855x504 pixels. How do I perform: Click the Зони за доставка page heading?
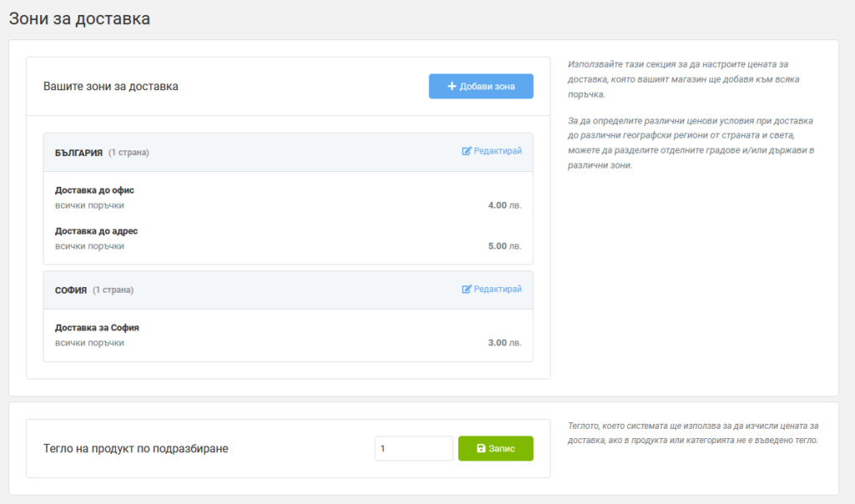pos(79,18)
